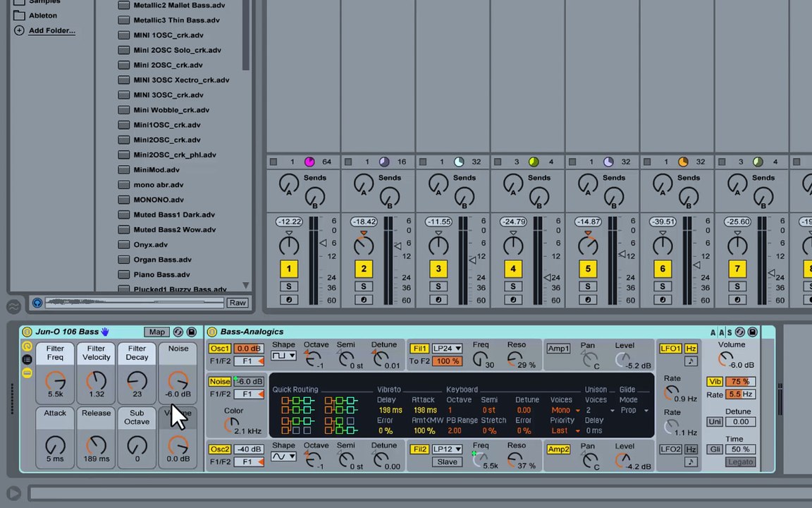Image resolution: width=812 pixels, height=508 pixels.
Task: Show or hide the rack Macro controls
Action: tap(27, 346)
